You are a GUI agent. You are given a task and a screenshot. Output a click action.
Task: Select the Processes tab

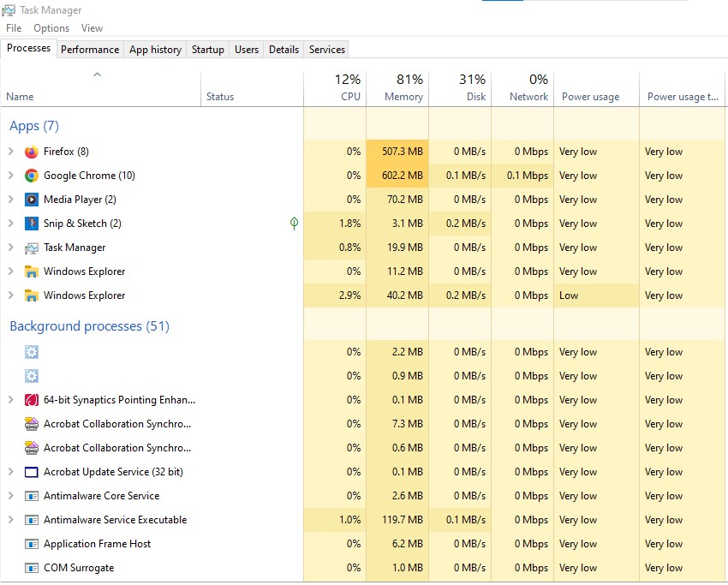pos(29,48)
